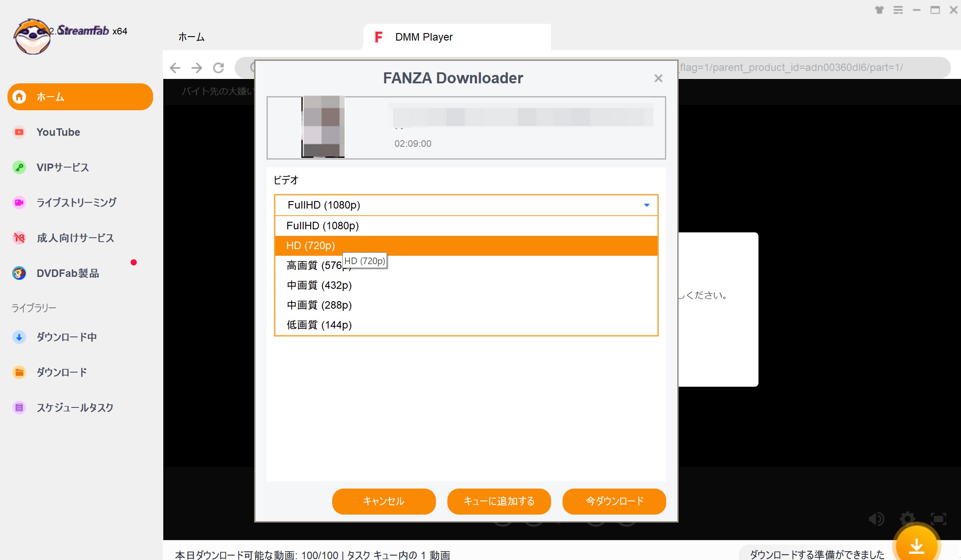Select FullHD (1080p) option in list

click(x=466, y=226)
